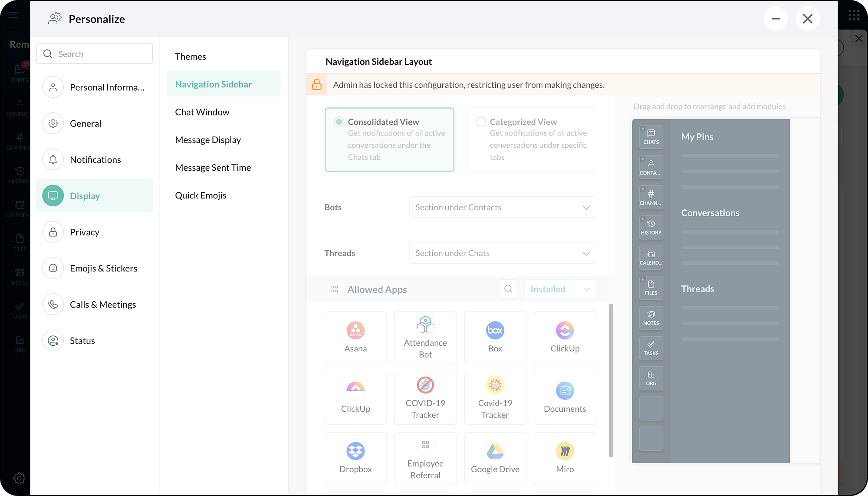The image size is (868, 496).
Task: Click the HISTORY module in preview sidebar
Action: point(651,227)
